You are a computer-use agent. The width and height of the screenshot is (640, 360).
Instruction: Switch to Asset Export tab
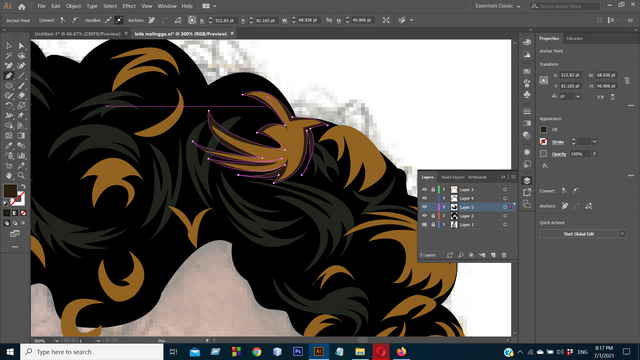point(453,177)
